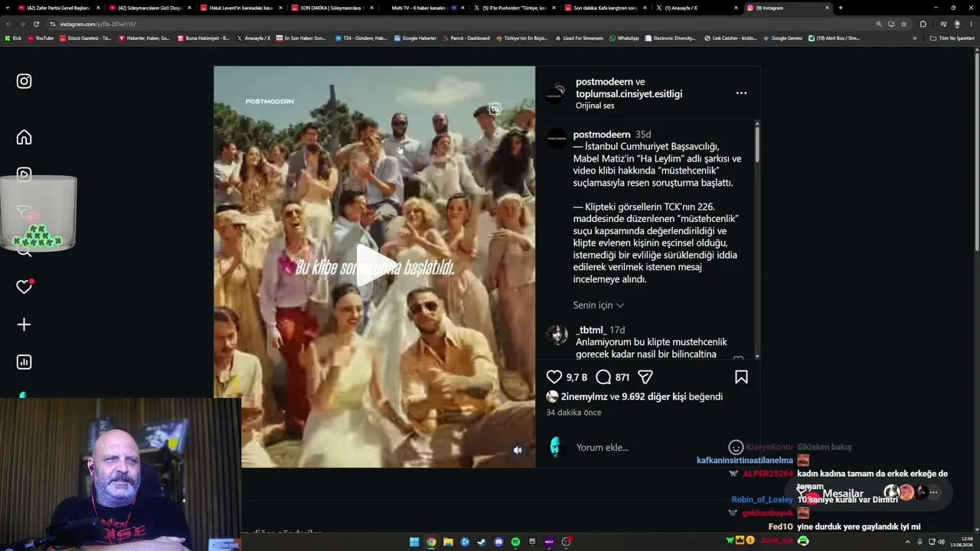Switch to 'Süleymancıların Gizli Dosya' tab
Image resolution: width=980 pixels, height=551 pixels.
pyautogui.click(x=149, y=8)
